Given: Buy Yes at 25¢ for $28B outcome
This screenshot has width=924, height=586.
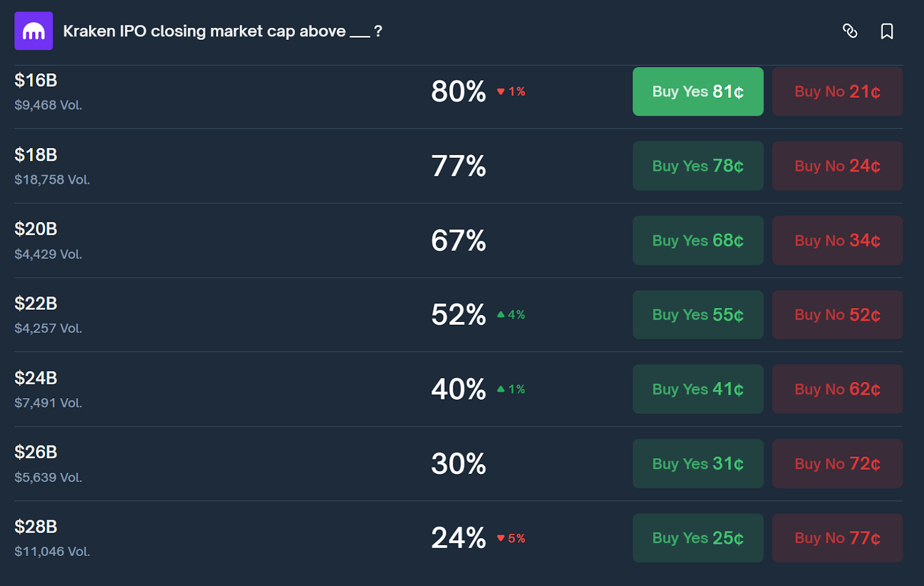Looking at the screenshot, I should 698,538.
